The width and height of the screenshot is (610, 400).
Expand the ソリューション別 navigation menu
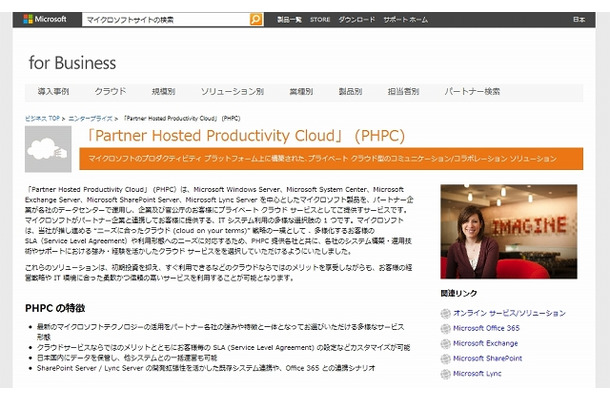232,91
